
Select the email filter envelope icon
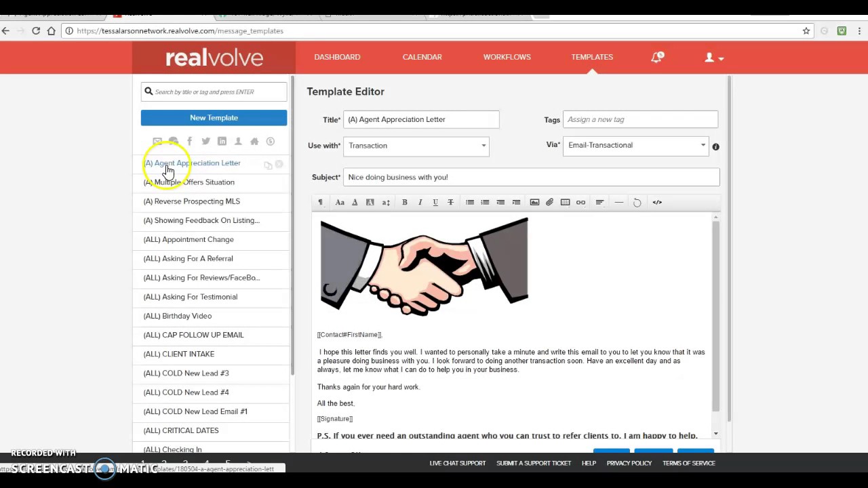[x=157, y=142]
